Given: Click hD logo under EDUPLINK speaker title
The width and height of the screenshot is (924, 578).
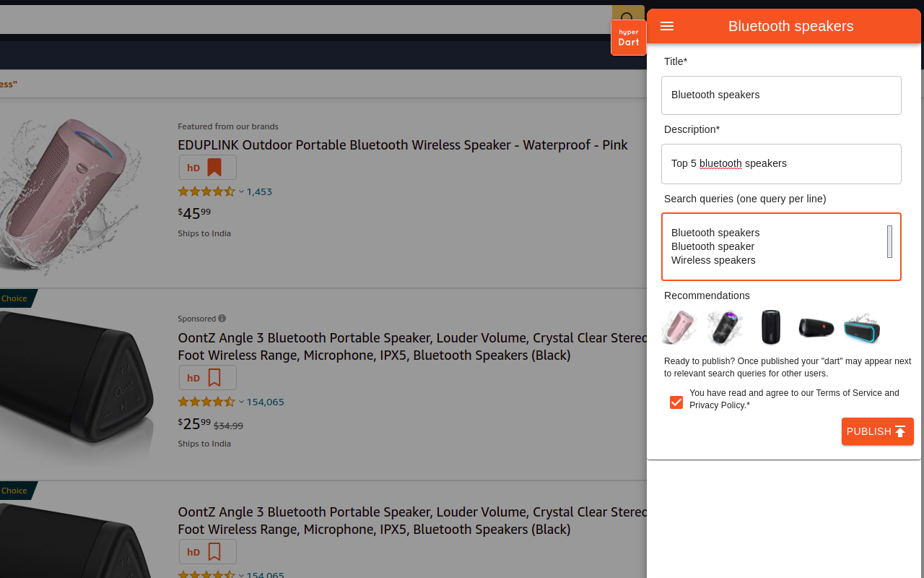Looking at the screenshot, I should 193,168.
